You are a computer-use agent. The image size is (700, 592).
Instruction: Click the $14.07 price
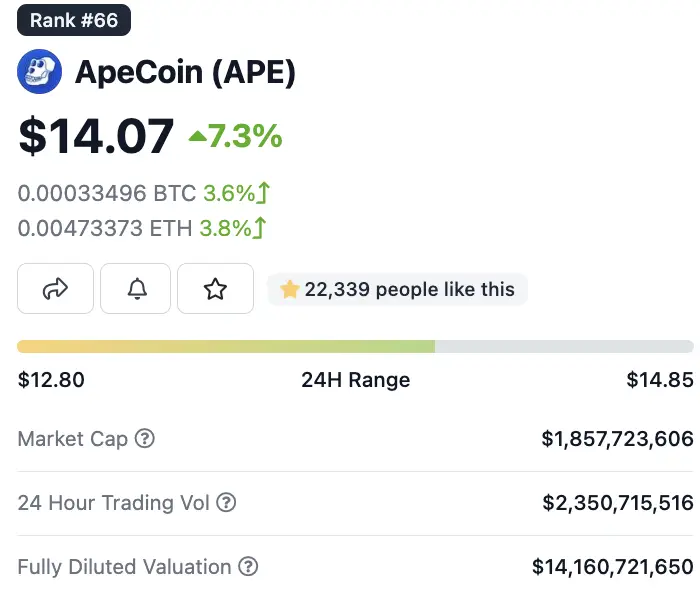(x=96, y=136)
